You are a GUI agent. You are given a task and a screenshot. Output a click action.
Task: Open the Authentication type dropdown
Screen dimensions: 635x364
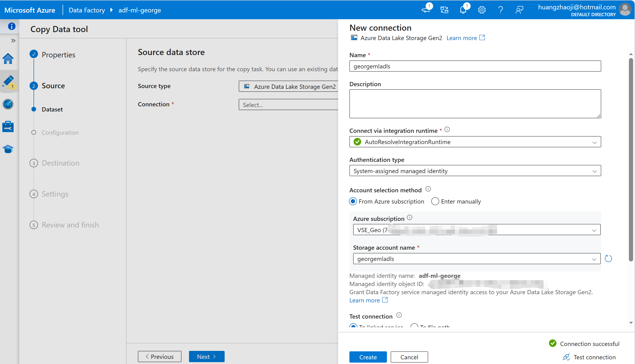(x=475, y=171)
